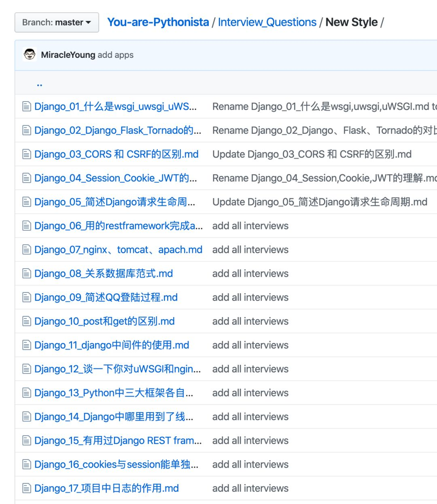Click file icon beside Django_05 file
Screen dimensions: 437x504
point(27,202)
